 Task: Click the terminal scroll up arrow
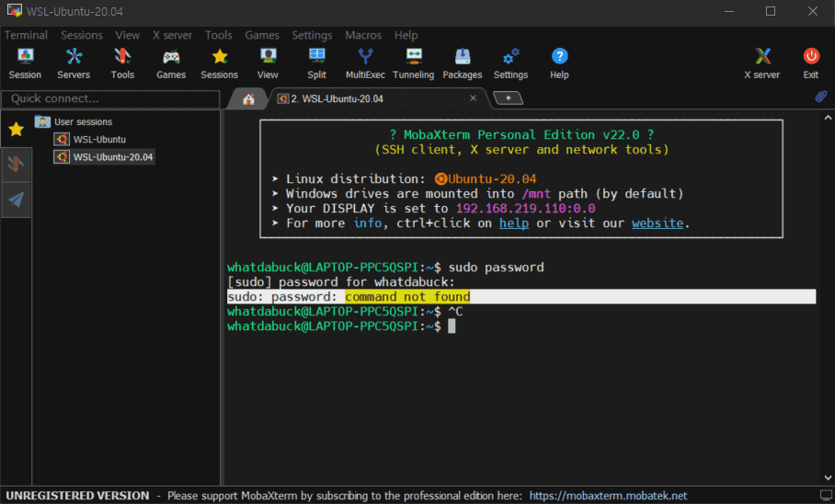[828, 117]
